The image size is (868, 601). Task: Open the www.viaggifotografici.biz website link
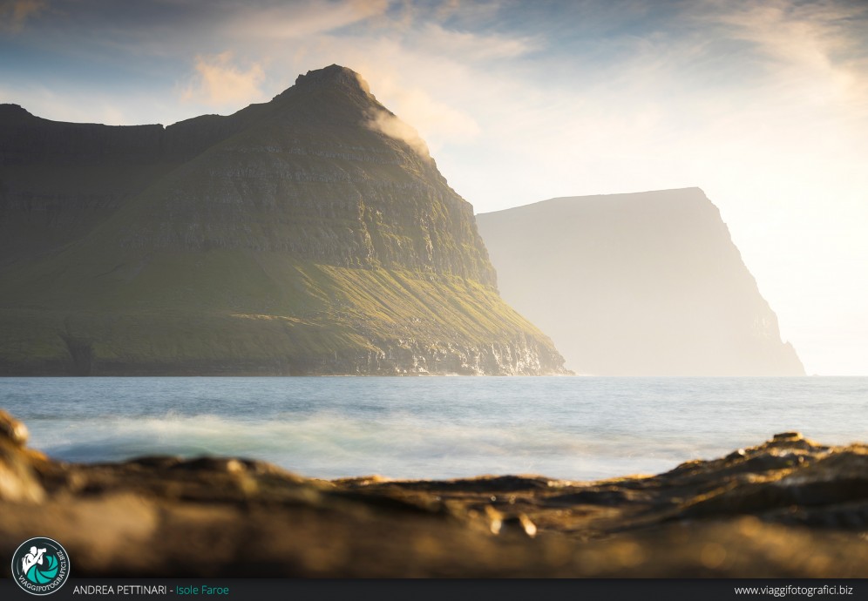tap(792, 591)
